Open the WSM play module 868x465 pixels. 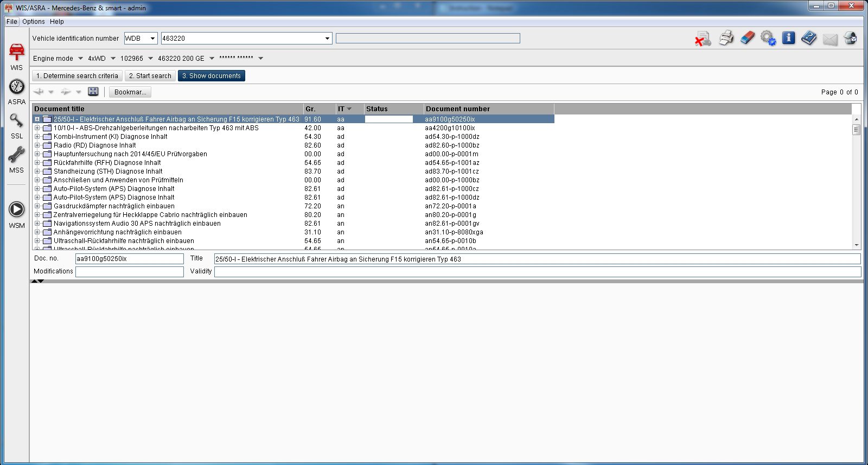point(17,215)
